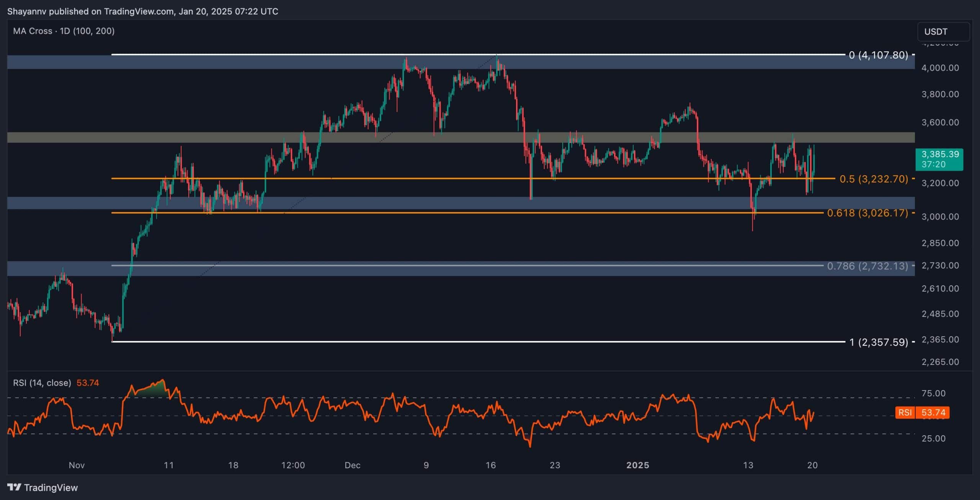This screenshot has width=980, height=500.
Task: Click the Dec label on the time axis
Action: click(352, 465)
